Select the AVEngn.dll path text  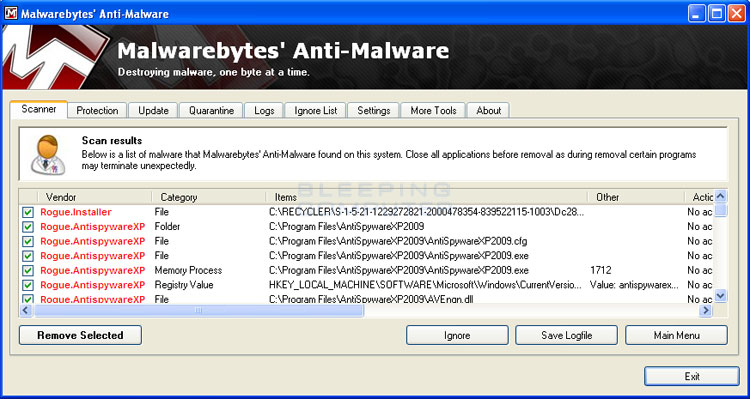click(371, 299)
